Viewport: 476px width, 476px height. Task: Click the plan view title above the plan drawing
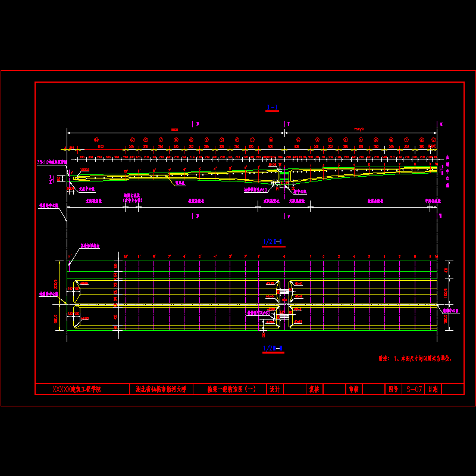272,242
